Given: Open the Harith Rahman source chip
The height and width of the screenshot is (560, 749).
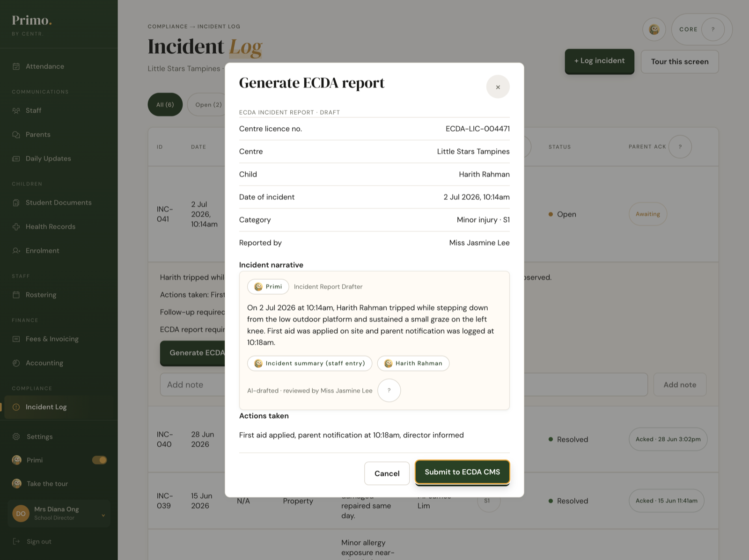Looking at the screenshot, I should [413, 364].
